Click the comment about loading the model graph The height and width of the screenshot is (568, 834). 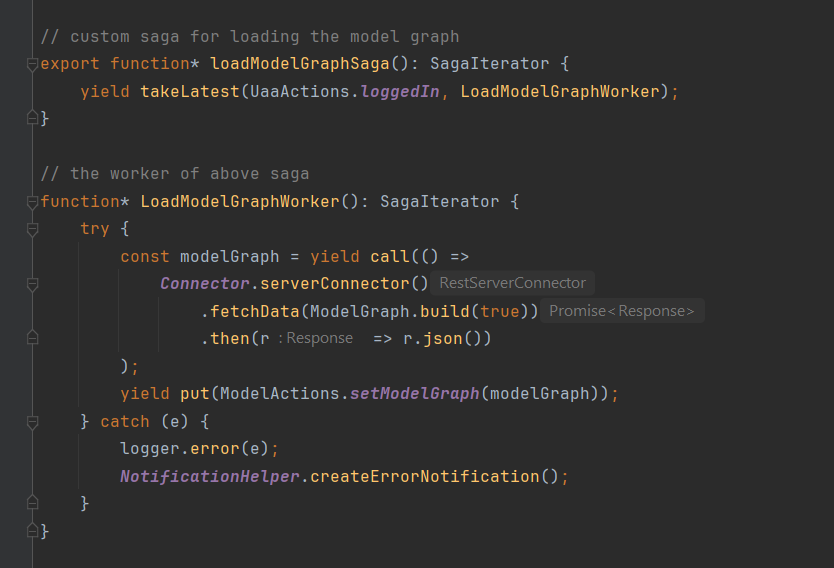pos(250,37)
